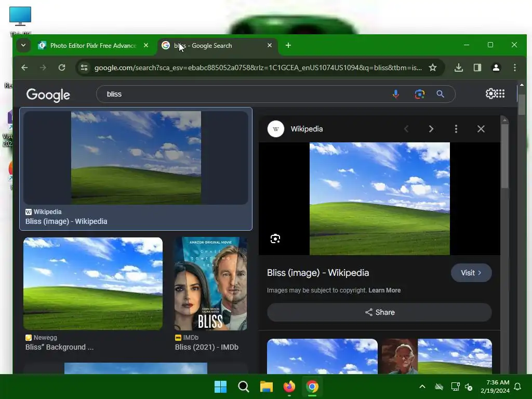Open Windows Start menu
This screenshot has height=399, width=532.
[x=220, y=387]
